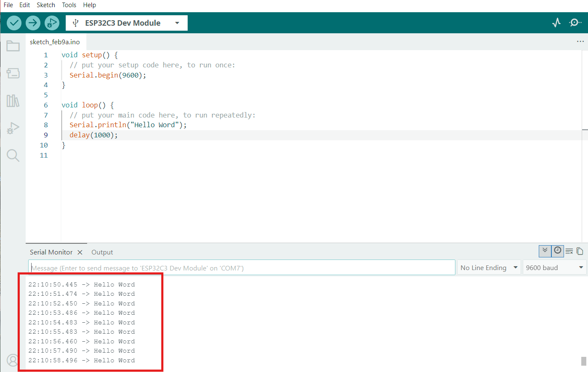Change the 9600 baud rate dropdown

point(554,268)
